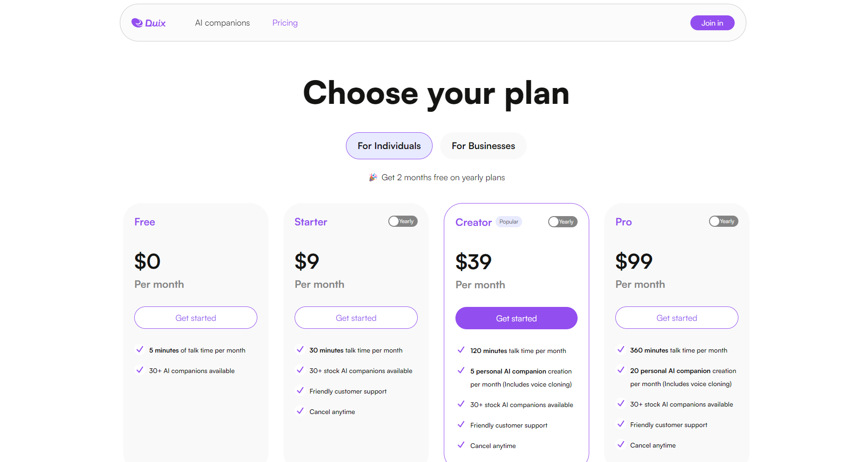Image resolution: width=868 pixels, height=462 pixels.
Task: Click checkmark beside 5 minutes of talk time
Action: point(139,349)
